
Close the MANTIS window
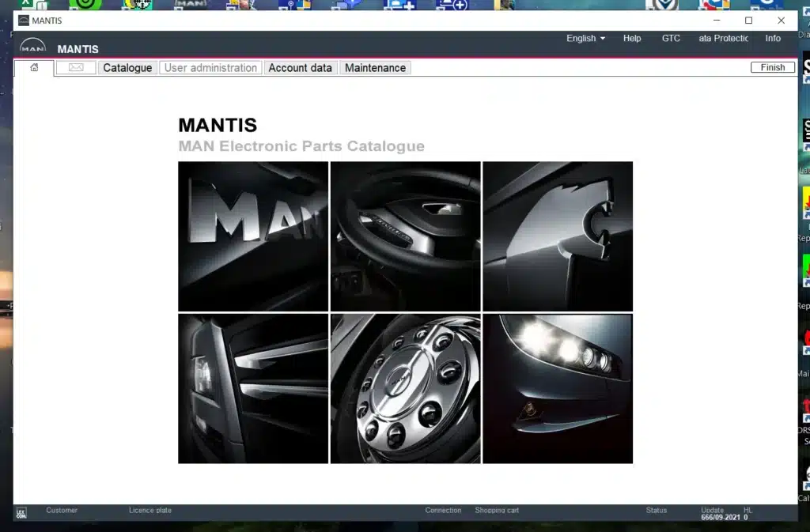tap(781, 20)
